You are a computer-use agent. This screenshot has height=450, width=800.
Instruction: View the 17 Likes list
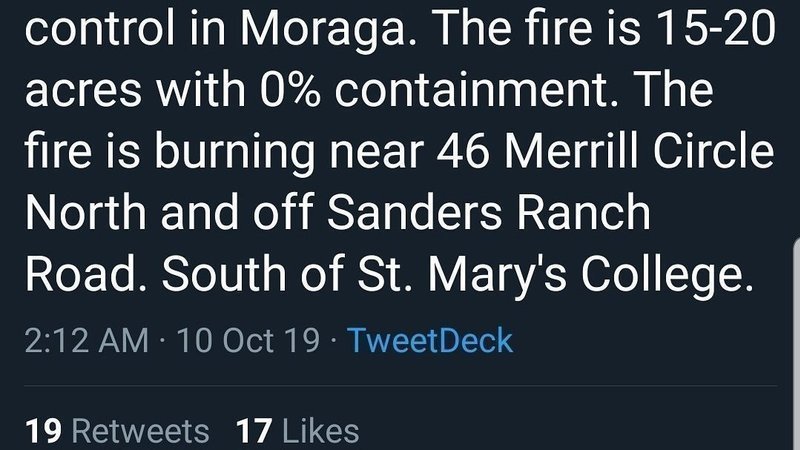[297, 431]
